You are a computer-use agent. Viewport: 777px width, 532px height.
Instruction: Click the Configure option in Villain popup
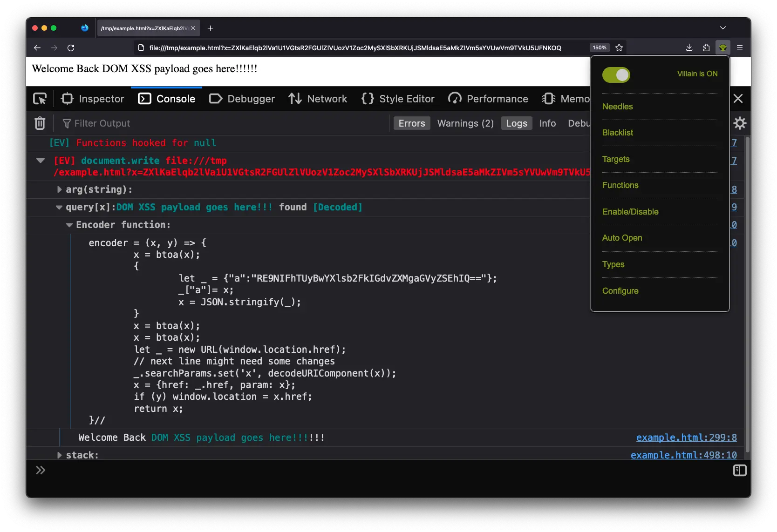[620, 291]
